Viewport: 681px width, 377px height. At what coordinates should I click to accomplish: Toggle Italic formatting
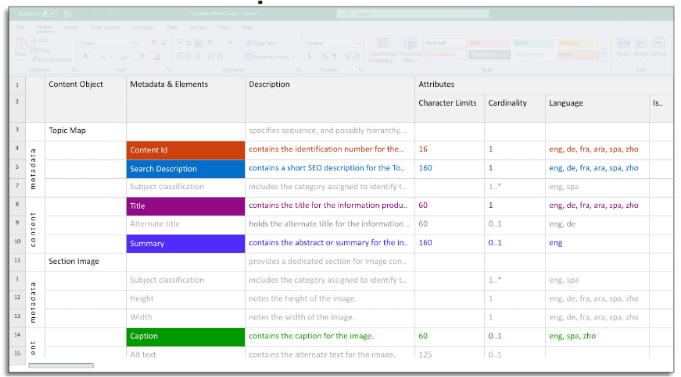tap(94, 56)
